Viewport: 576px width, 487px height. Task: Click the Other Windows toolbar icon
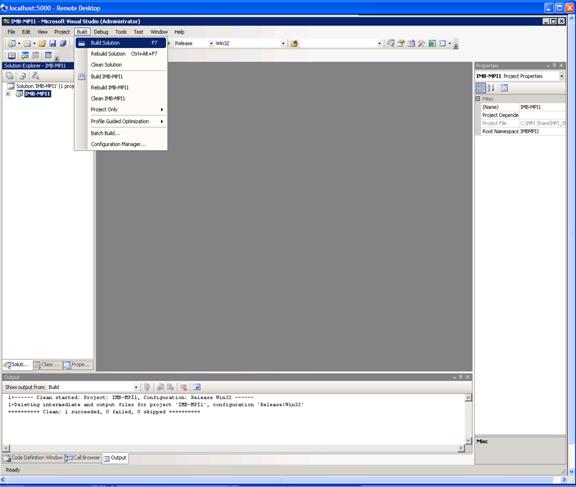[x=442, y=44]
